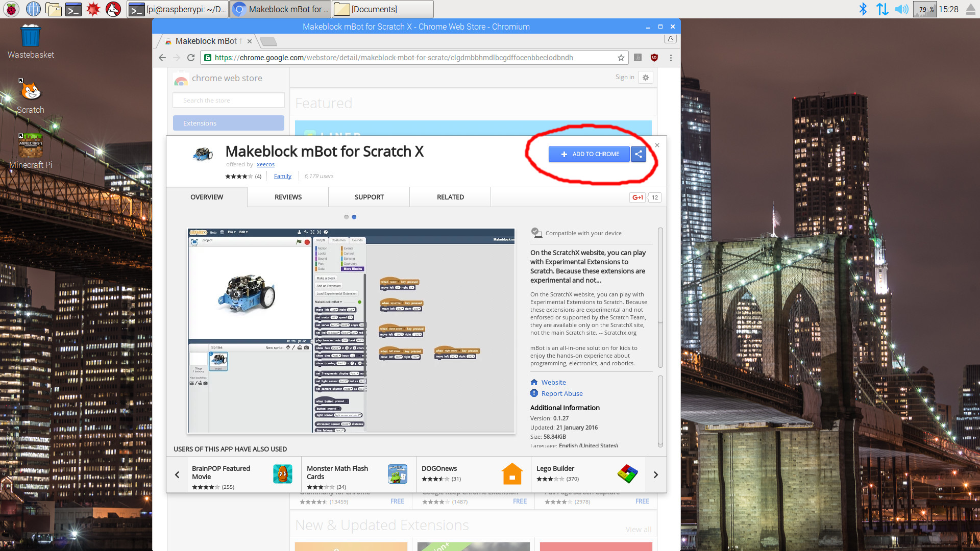Select second screenshot carousel dot
This screenshot has width=980, height=551.
point(354,217)
